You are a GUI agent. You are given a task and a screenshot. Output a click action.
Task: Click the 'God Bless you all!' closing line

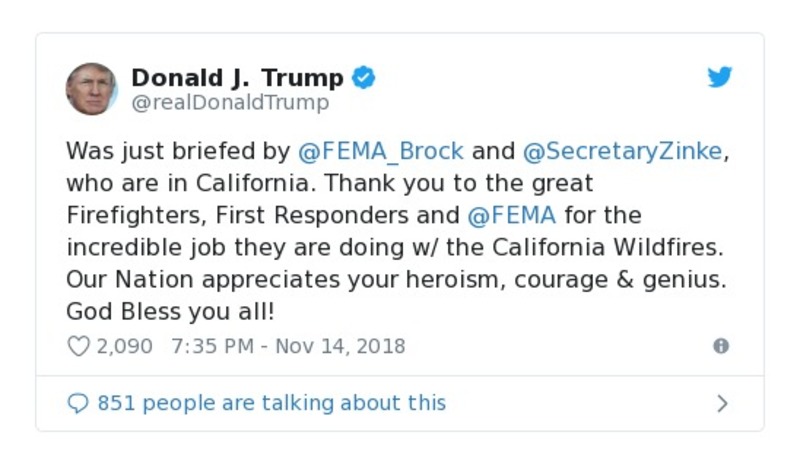170,312
